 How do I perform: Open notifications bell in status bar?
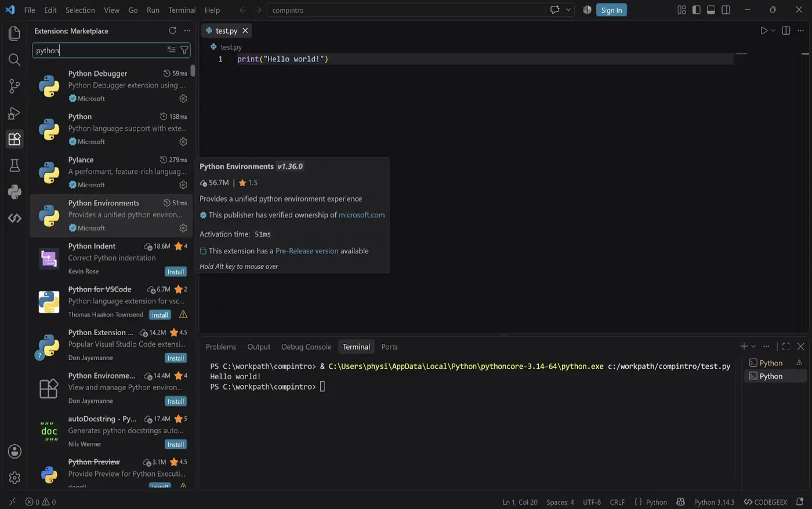pyautogui.click(x=800, y=502)
